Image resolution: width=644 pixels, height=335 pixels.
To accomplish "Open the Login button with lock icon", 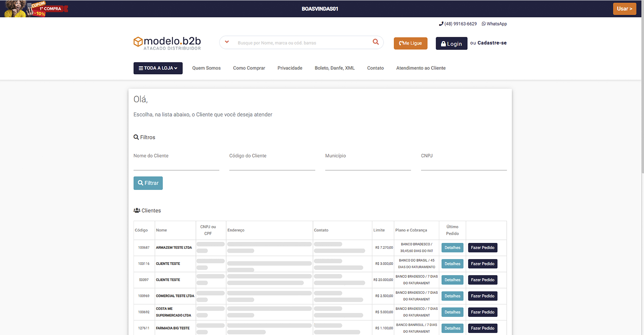I will click(451, 44).
